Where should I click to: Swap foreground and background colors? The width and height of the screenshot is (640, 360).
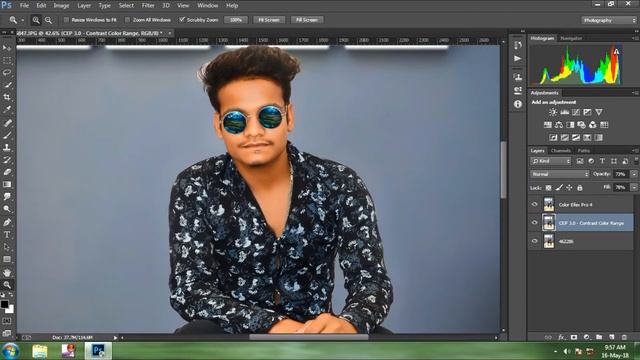tap(11, 294)
